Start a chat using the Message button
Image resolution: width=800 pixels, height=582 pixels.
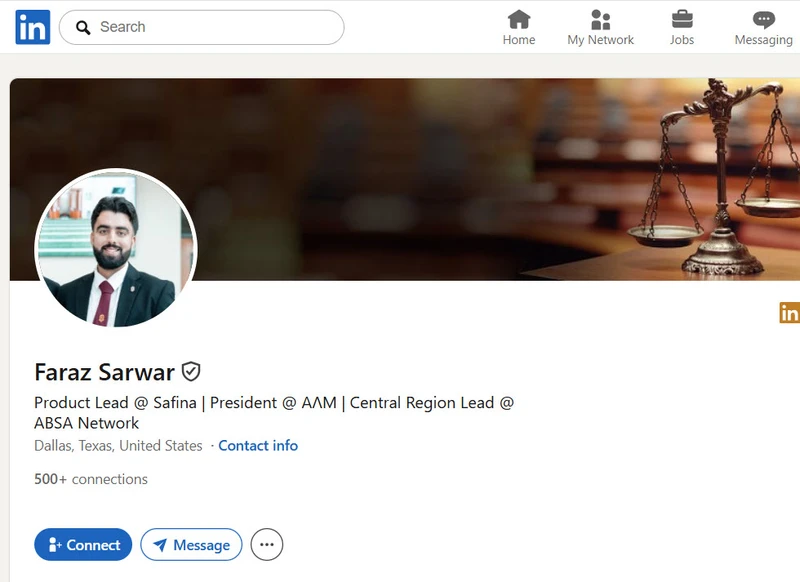click(191, 544)
